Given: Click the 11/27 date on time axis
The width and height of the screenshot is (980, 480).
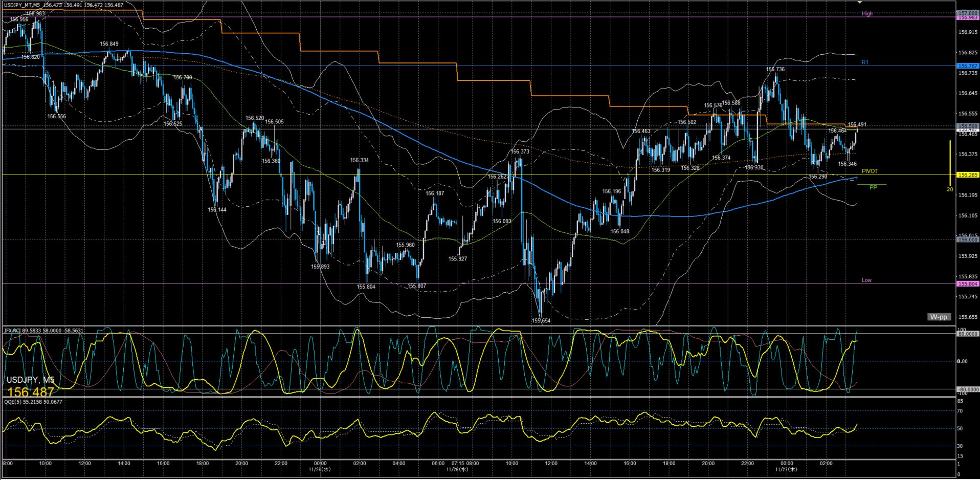Looking at the screenshot, I should tap(786, 469).
